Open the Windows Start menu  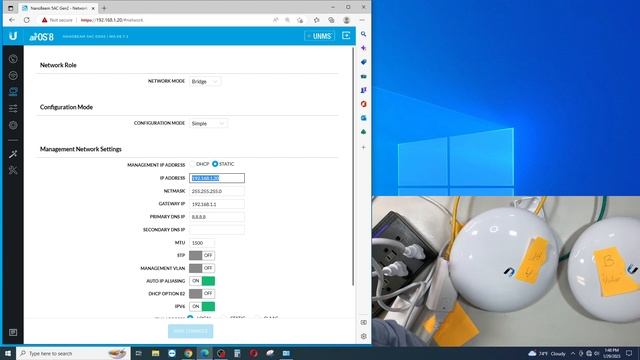[x=8, y=353]
